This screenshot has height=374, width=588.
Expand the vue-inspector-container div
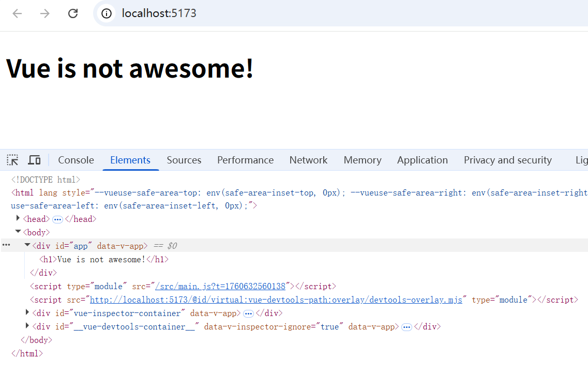tap(27, 312)
